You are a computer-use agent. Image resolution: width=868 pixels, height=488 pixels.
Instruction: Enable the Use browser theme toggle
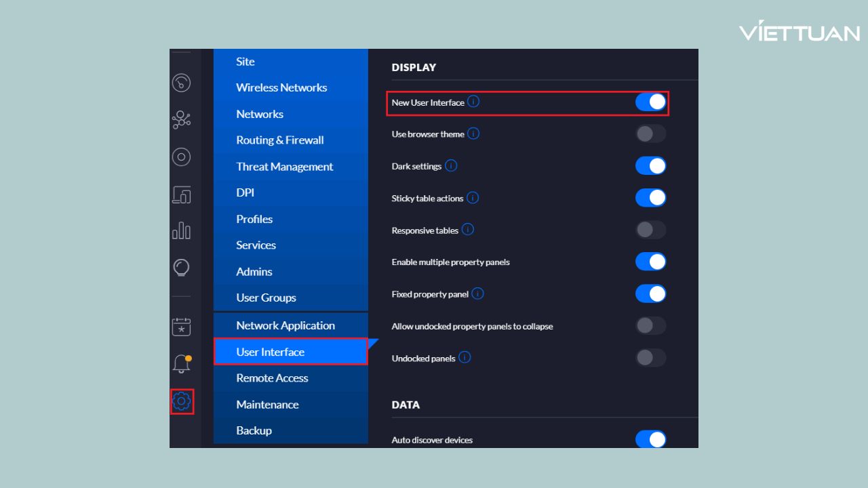(650, 134)
